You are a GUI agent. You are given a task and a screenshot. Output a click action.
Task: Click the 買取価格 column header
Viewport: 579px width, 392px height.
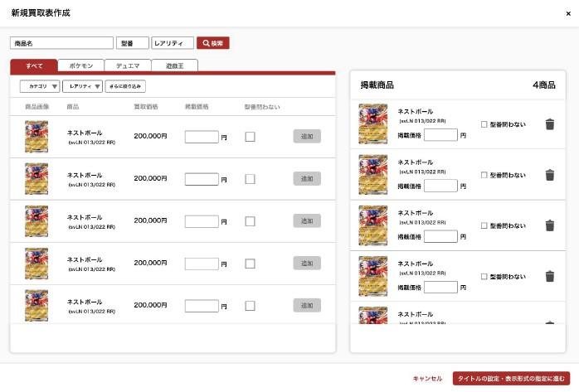pyautogui.click(x=146, y=107)
